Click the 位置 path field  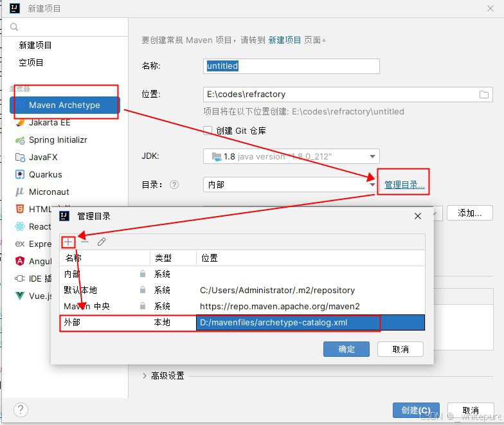coord(348,95)
